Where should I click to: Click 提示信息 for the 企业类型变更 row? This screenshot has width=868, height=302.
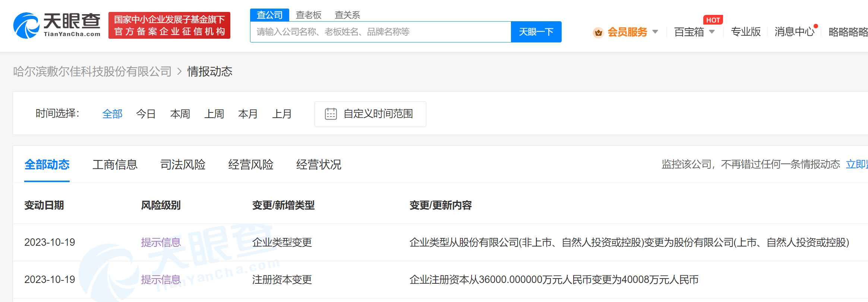[161, 242]
